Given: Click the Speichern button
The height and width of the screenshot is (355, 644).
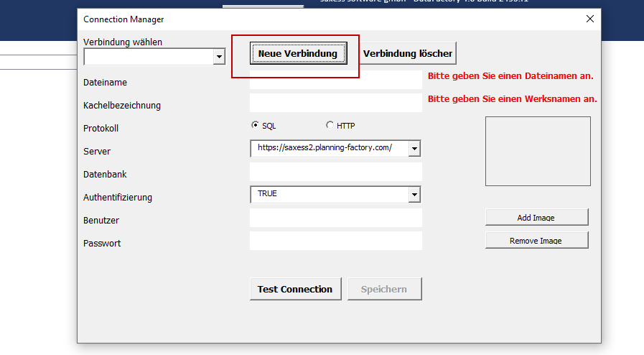Looking at the screenshot, I should (x=384, y=289).
